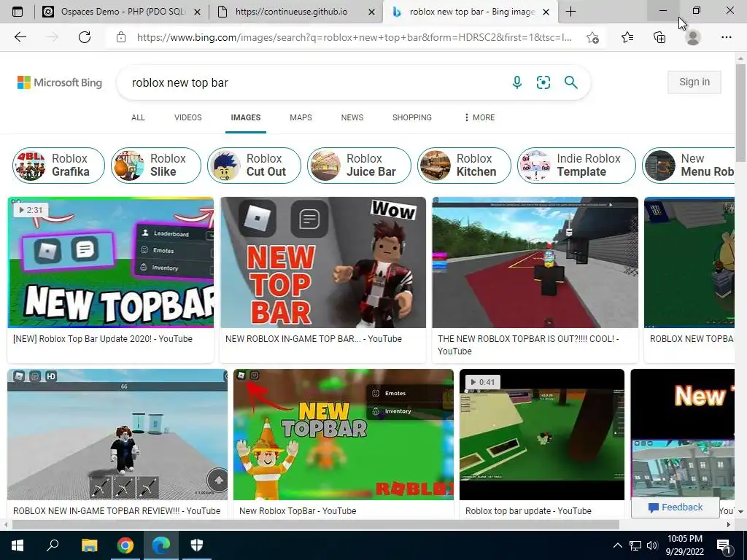Viewport: 747px width, 560px height.
Task: Open the Favorites list icon
Action: click(627, 37)
